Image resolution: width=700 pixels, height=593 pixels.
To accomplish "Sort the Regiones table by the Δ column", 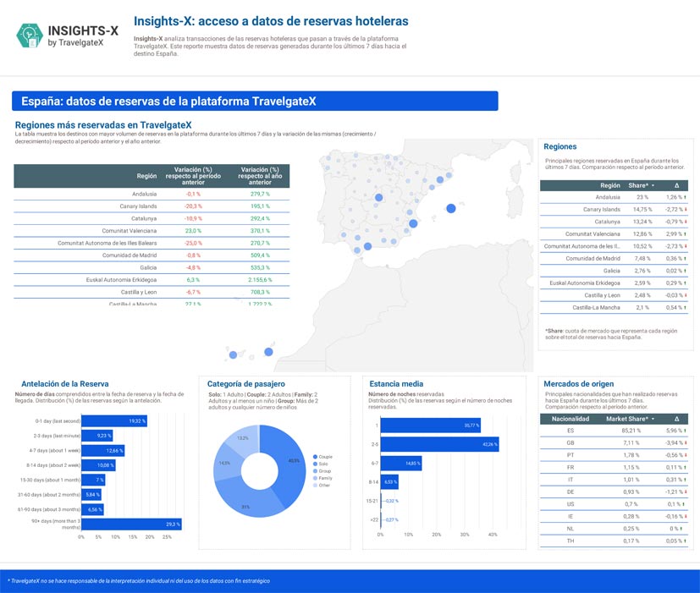I will pos(677,185).
